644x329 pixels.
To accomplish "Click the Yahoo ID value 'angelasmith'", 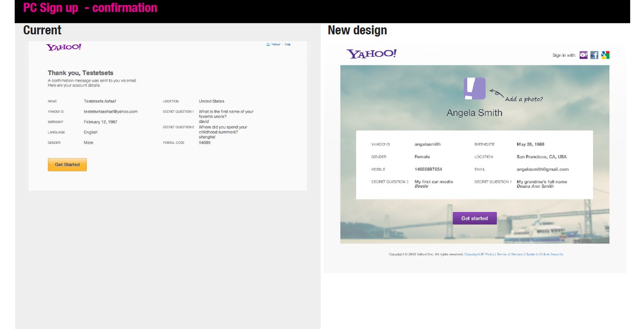I will pos(428,144).
